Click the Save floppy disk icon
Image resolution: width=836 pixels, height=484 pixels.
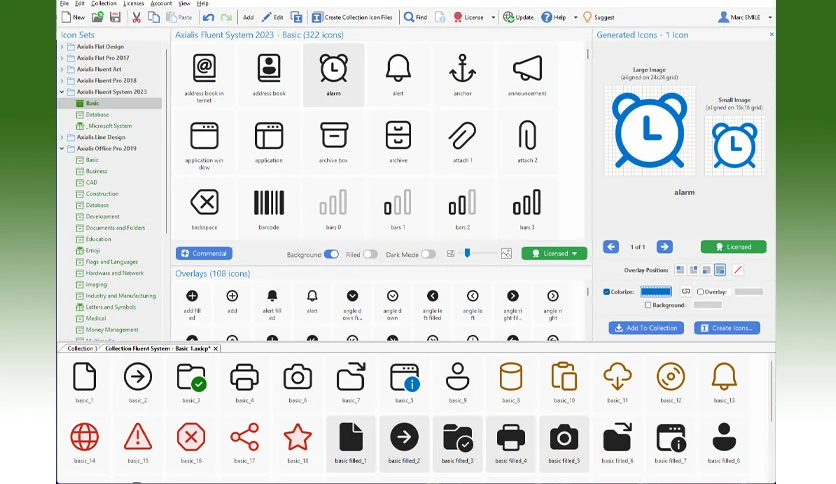point(115,17)
